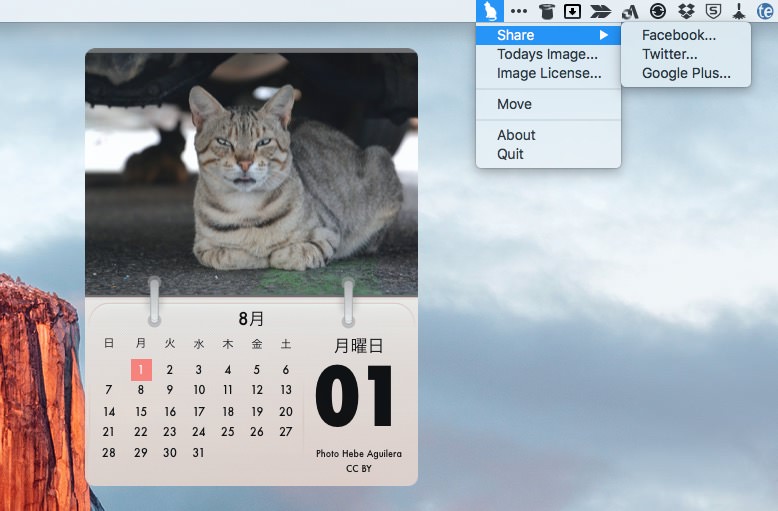The width and height of the screenshot is (778, 511).
Task: Click date 6 in the calendar
Action: pos(286,370)
